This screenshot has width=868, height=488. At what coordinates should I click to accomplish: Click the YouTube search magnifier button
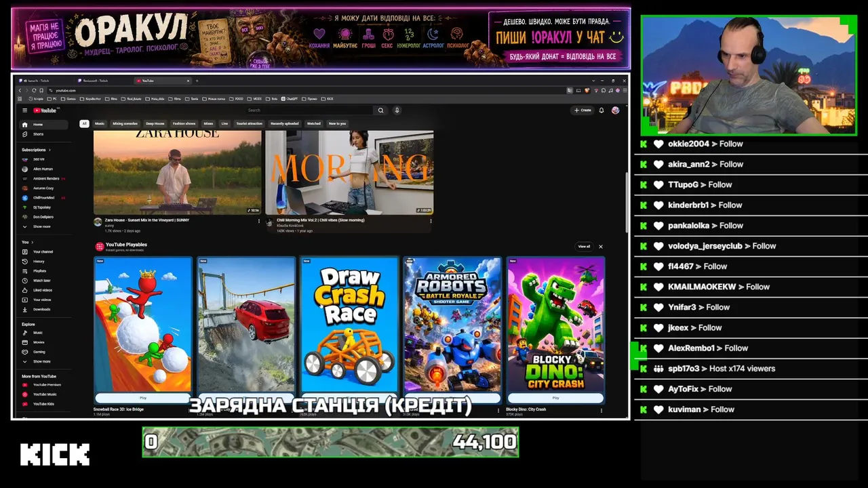[380, 110]
